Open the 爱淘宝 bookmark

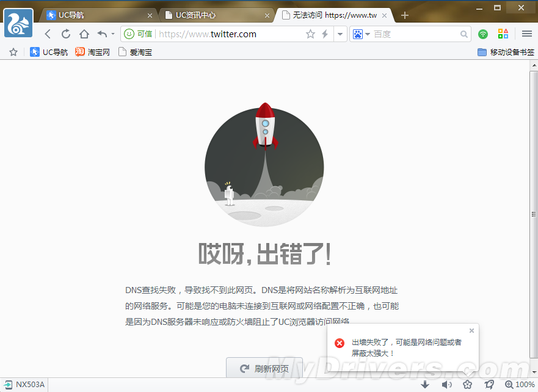[135, 52]
